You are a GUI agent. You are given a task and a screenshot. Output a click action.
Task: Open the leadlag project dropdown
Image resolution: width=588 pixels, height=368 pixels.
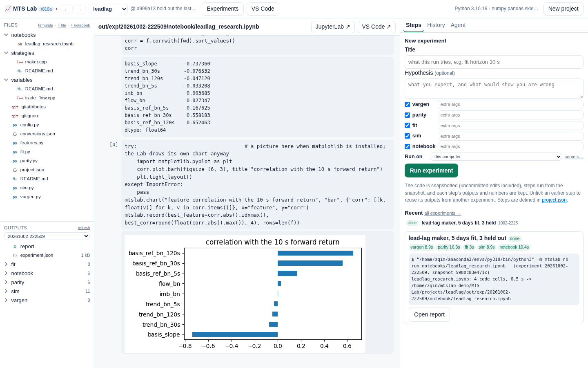pos(108,9)
